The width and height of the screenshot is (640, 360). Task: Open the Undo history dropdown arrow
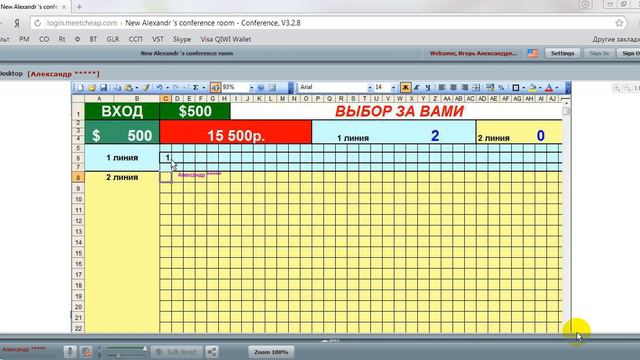(x=167, y=87)
